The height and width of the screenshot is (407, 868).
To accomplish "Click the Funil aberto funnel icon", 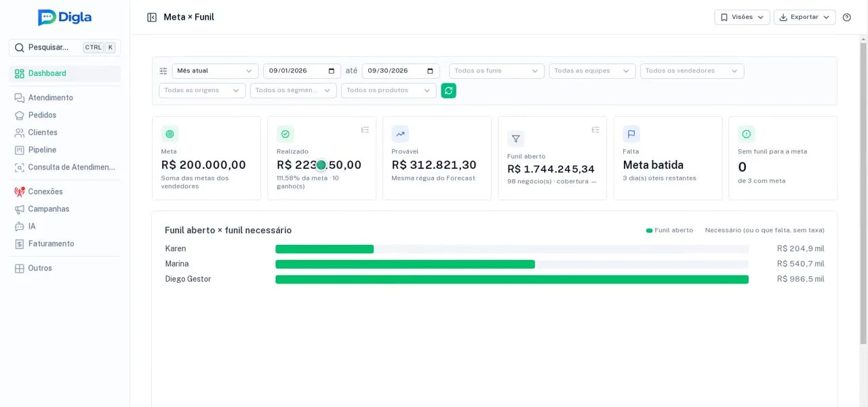I will click(516, 139).
